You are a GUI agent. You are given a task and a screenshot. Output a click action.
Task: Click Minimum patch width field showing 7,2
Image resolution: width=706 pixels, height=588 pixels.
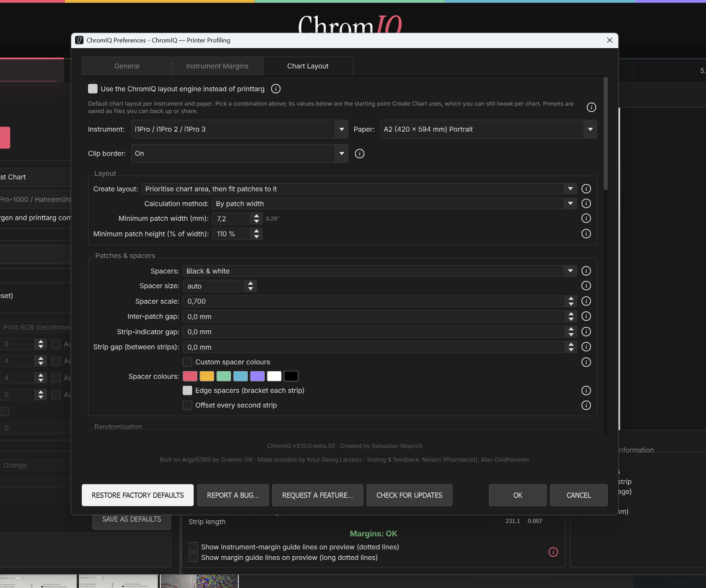(x=237, y=218)
